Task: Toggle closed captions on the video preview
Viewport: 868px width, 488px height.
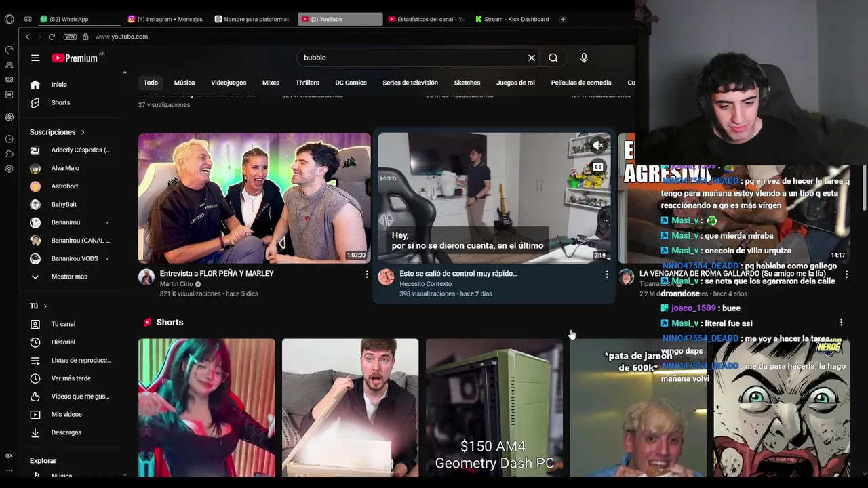Action: pos(597,167)
